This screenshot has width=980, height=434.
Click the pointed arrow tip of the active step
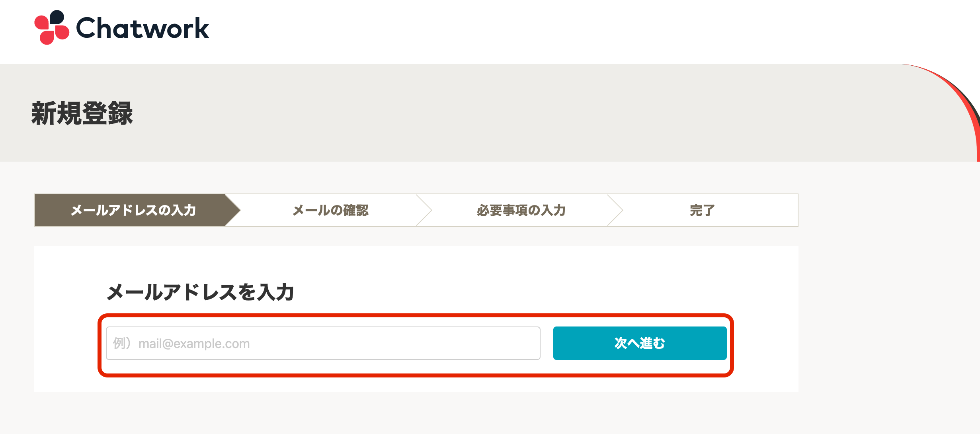click(x=235, y=210)
